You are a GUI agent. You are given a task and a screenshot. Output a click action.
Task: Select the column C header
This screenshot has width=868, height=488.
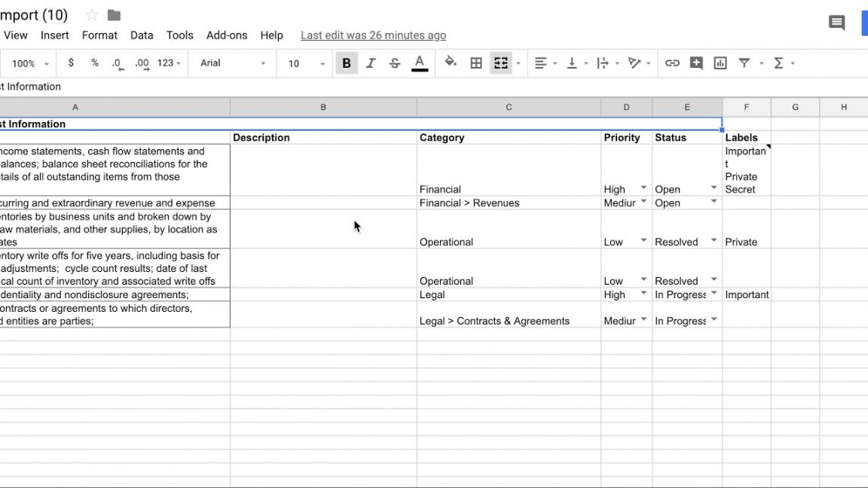509,107
